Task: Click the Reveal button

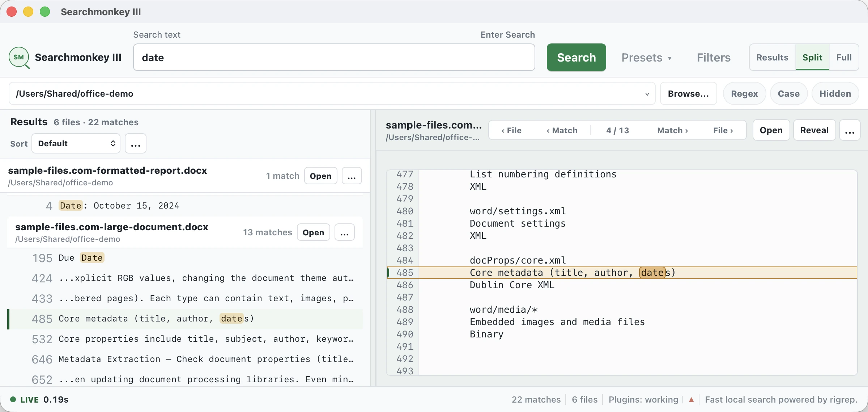Action: (814, 130)
